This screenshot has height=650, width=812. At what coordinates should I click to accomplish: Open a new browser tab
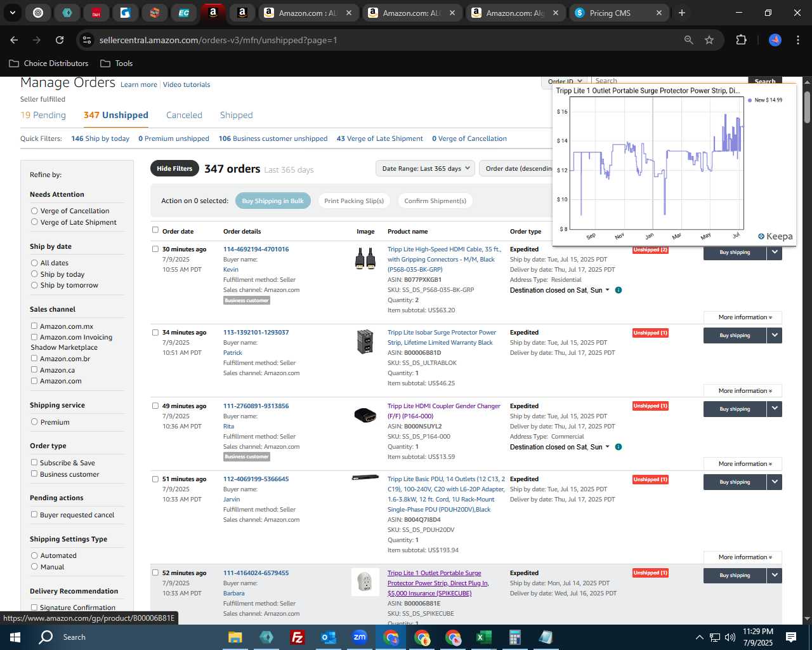point(682,13)
